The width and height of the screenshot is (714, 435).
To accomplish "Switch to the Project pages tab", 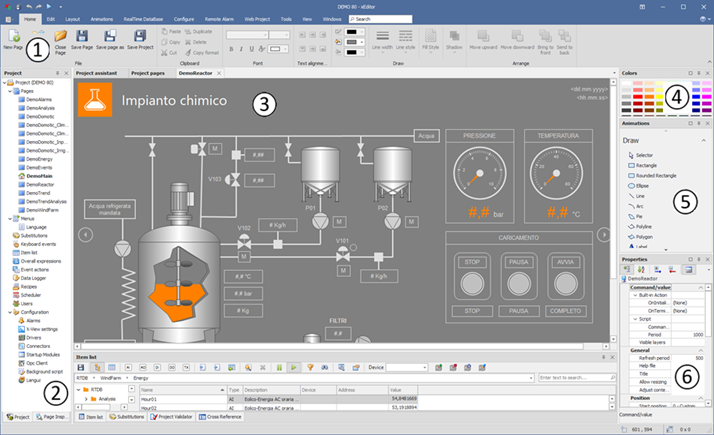I will coord(148,73).
